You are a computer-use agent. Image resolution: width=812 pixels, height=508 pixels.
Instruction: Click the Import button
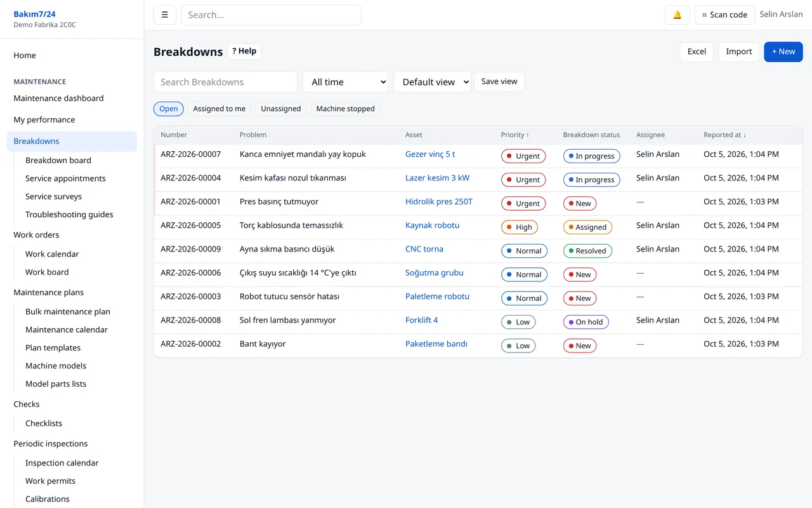(x=738, y=51)
